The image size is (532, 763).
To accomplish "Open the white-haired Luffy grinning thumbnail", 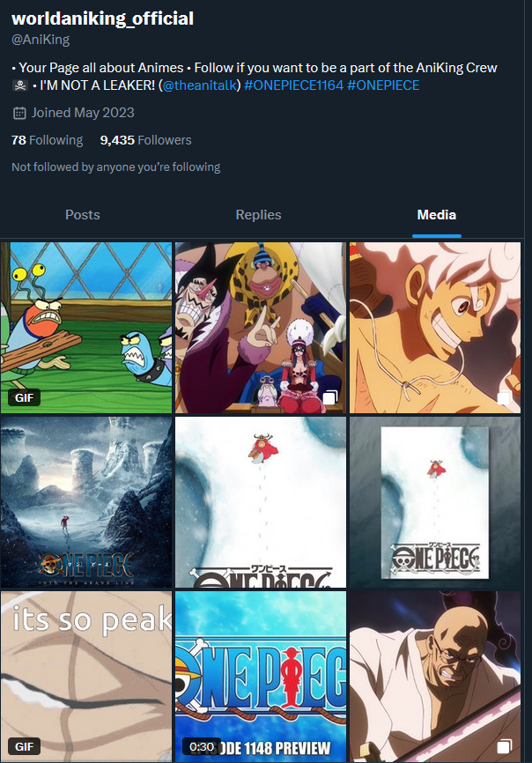I will click(x=435, y=328).
